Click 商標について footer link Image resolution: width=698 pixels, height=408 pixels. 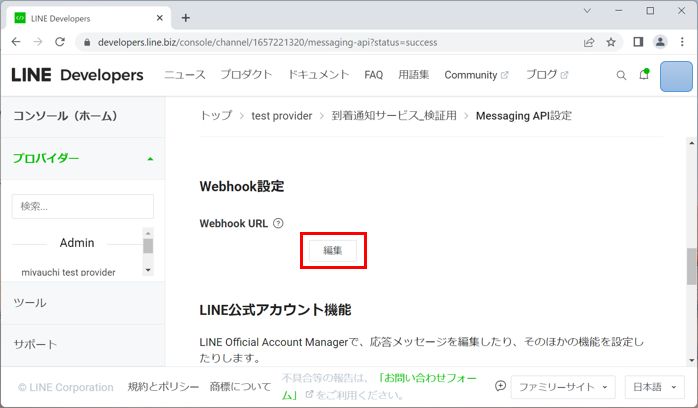pyautogui.click(x=240, y=387)
